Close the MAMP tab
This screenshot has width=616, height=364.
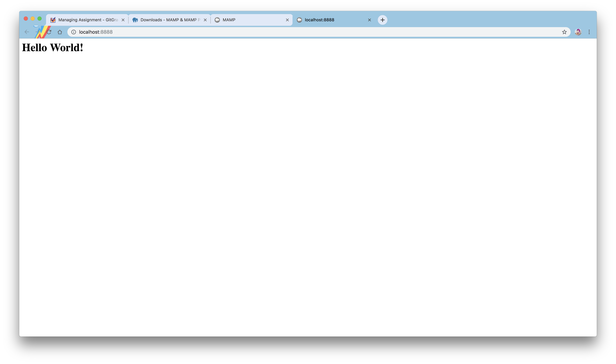pos(287,20)
